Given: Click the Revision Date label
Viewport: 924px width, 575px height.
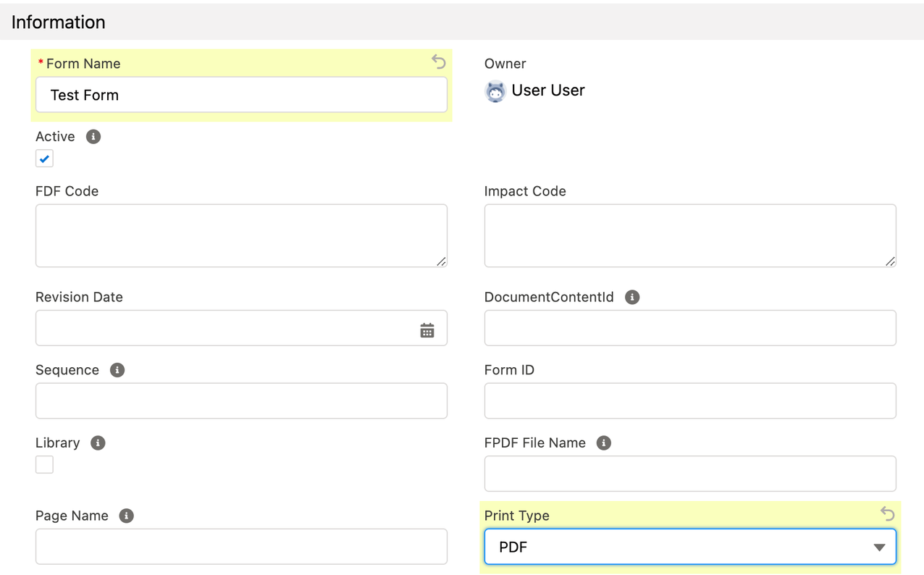Looking at the screenshot, I should point(79,297).
